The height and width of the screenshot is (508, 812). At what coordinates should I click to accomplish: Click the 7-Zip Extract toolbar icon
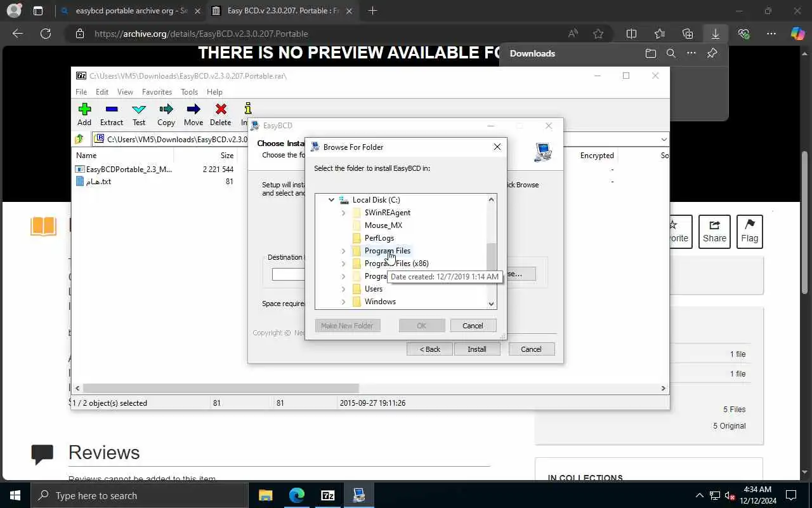click(112, 114)
